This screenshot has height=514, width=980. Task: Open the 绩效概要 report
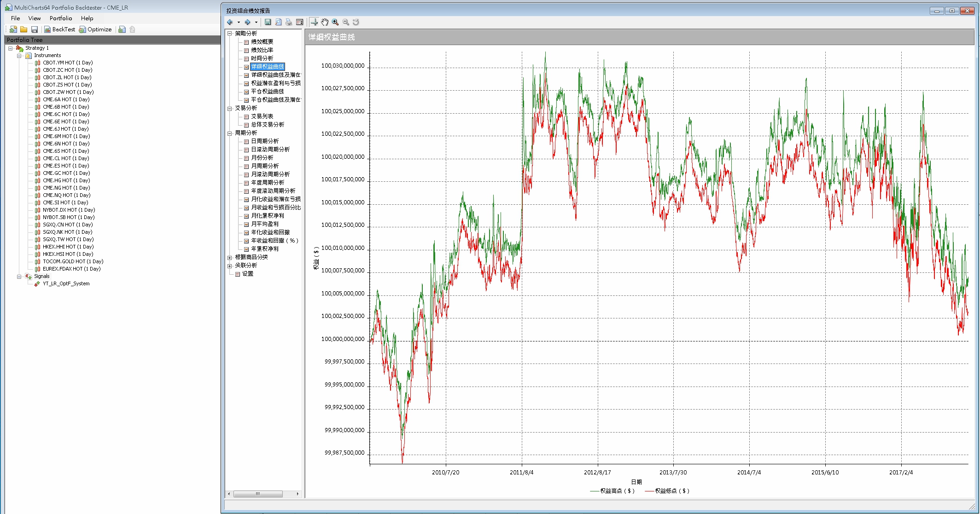pyautogui.click(x=262, y=42)
